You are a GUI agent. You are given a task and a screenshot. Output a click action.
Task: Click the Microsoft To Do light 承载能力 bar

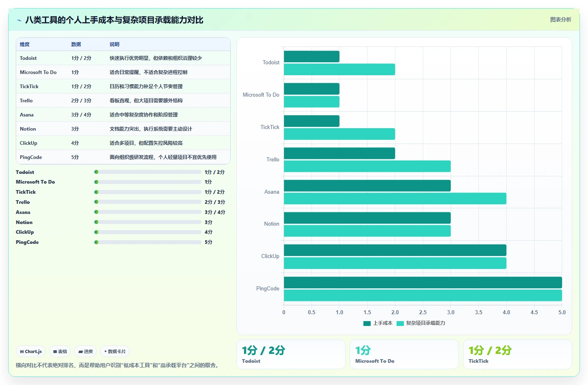pos(312,102)
